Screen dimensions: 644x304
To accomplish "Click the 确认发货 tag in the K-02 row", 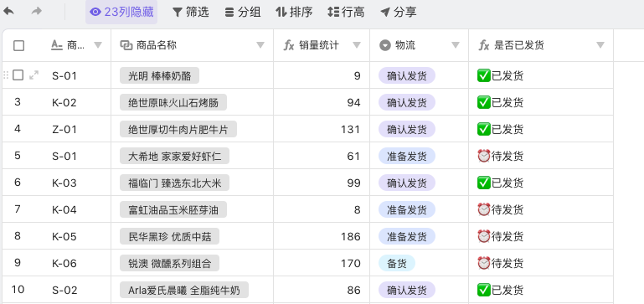I will click(407, 102).
